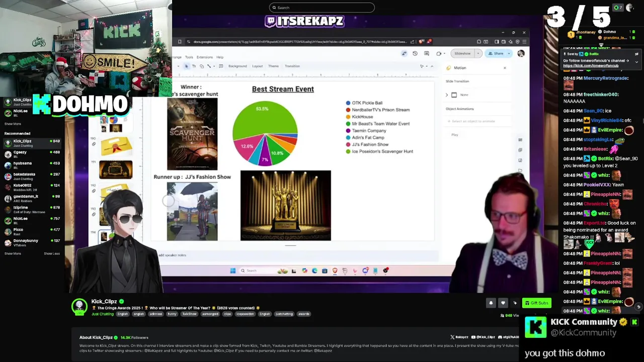This screenshot has height=362, width=644.
Task: Open the Slideshow dropdown arrow
Action: [x=478, y=53]
